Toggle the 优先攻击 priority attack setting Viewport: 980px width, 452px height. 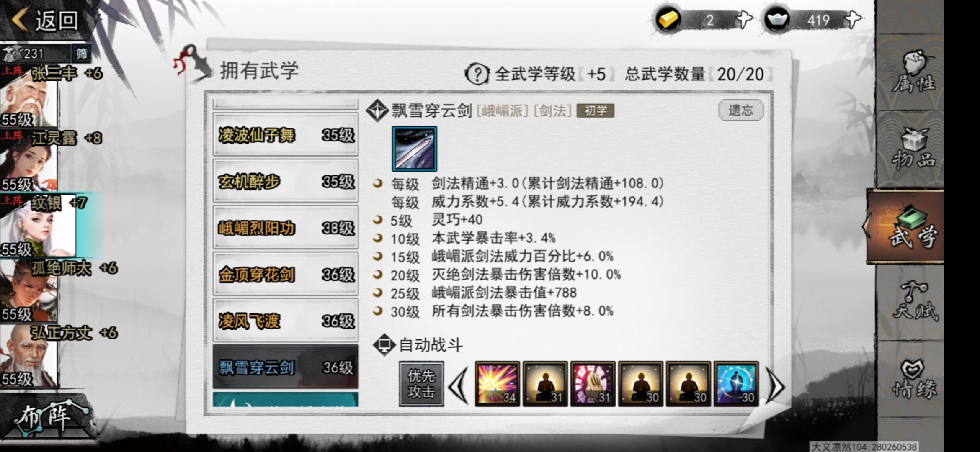click(421, 384)
